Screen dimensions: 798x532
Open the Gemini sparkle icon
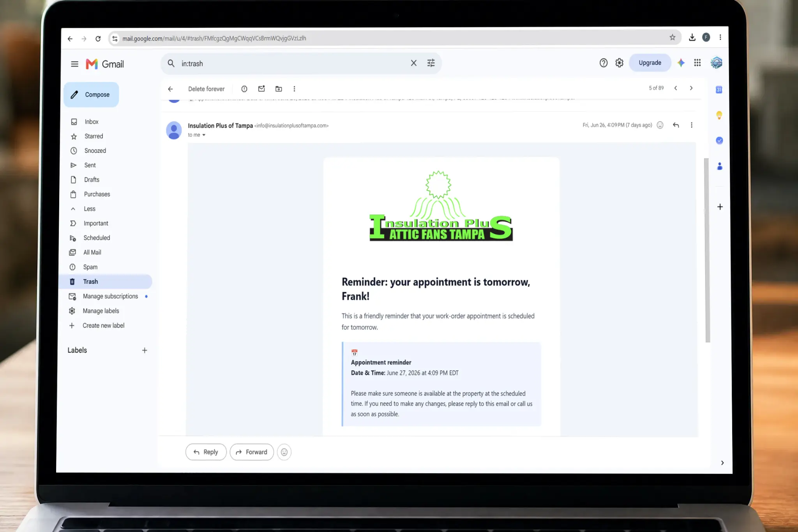point(681,63)
